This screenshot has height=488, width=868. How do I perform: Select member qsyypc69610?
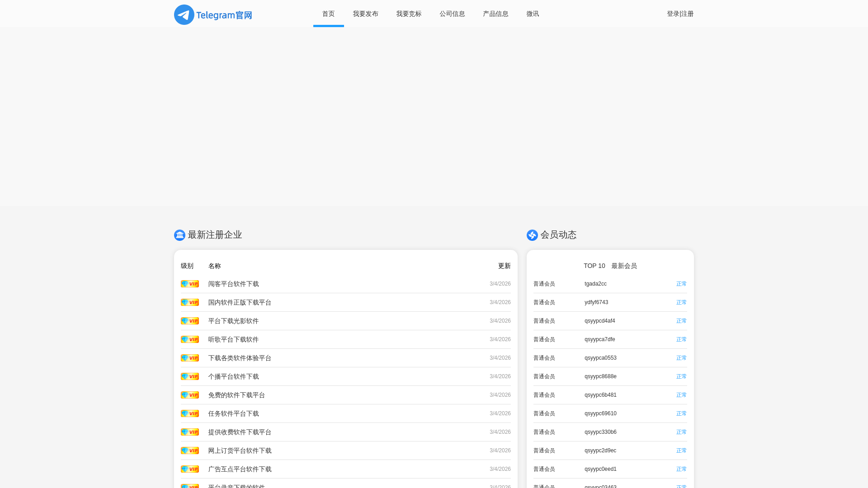[x=600, y=413]
